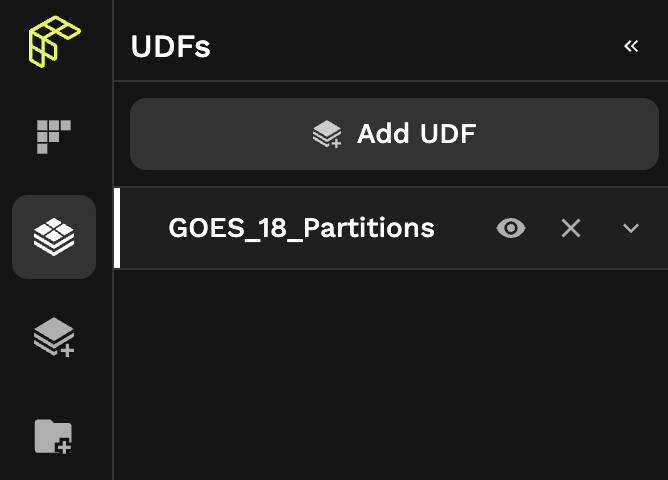Open the dropdown arrow on the UDF row
This screenshot has height=480, width=668.
631,228
